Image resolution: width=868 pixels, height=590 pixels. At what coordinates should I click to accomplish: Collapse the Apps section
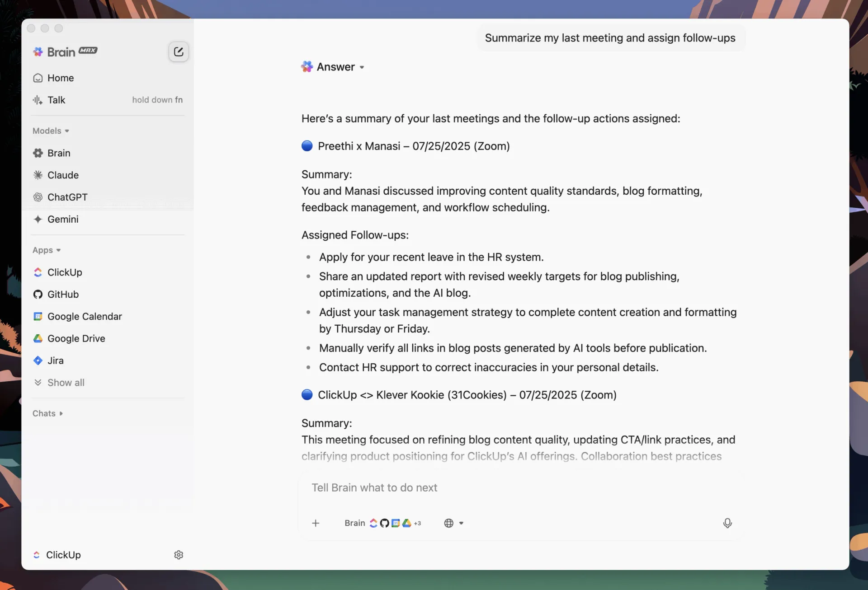coord(47,250)
